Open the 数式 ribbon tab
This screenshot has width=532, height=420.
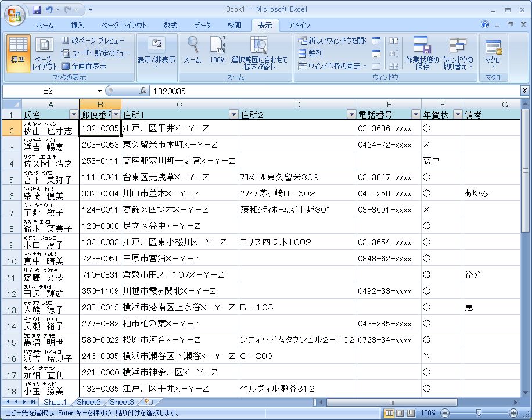pos(170,26)
